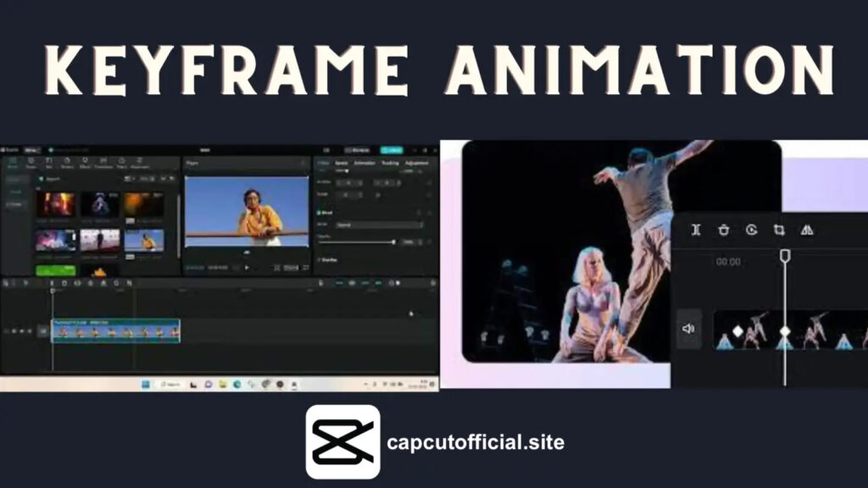Click the teal Export button

pyautogui.click(x=392, y=151)
